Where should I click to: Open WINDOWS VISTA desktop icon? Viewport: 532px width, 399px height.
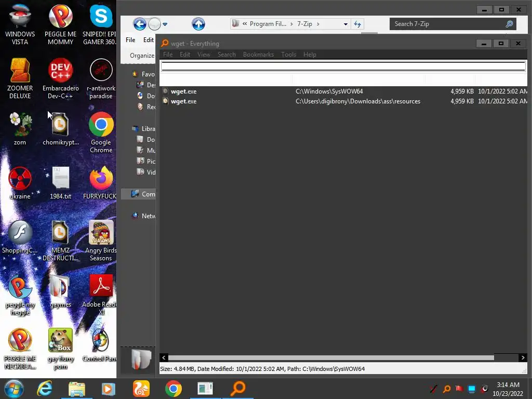[x=20, y=24]
